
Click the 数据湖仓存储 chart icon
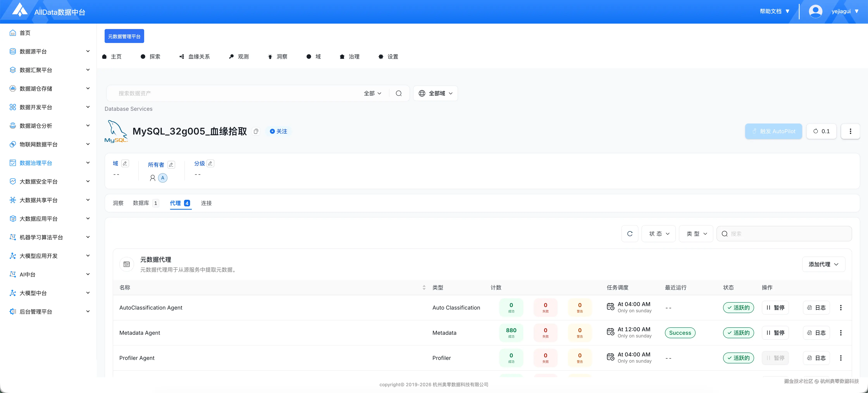(x=13, y=88)
